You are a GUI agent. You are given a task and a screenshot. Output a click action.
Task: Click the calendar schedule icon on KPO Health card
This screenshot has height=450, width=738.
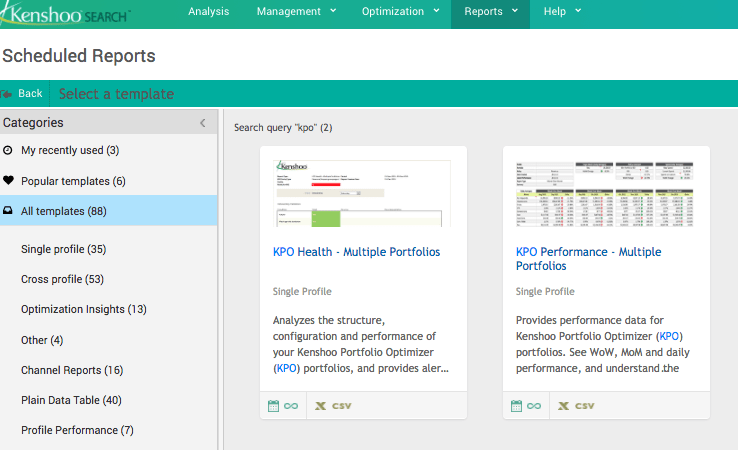point(273,406)
